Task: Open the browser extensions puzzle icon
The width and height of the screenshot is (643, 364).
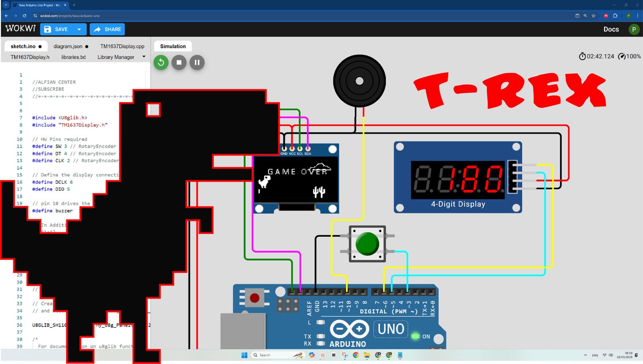Action: coord(615,16)
